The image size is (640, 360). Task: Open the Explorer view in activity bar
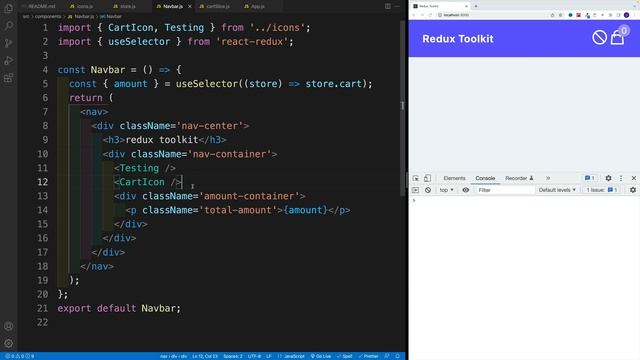pyautogui.click(x=8, y=8)
